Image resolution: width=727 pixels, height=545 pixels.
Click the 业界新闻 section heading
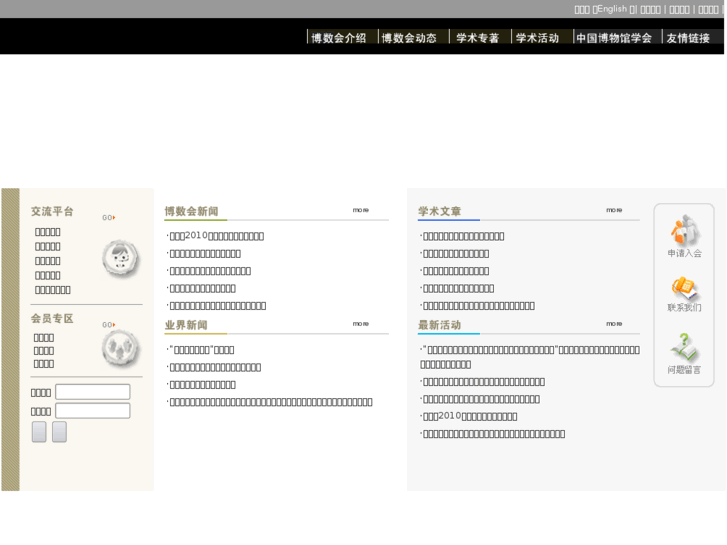[186, 325]
